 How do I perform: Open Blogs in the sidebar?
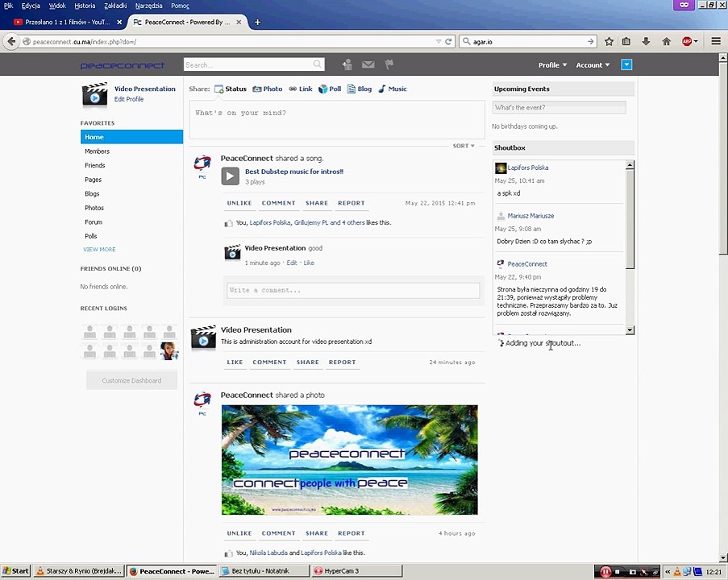click(x=92, y=193)
